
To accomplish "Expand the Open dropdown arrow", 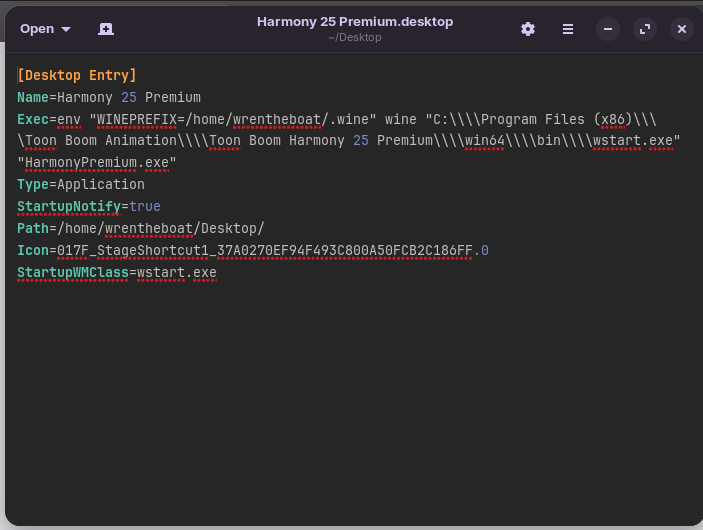I will point(67,29).
